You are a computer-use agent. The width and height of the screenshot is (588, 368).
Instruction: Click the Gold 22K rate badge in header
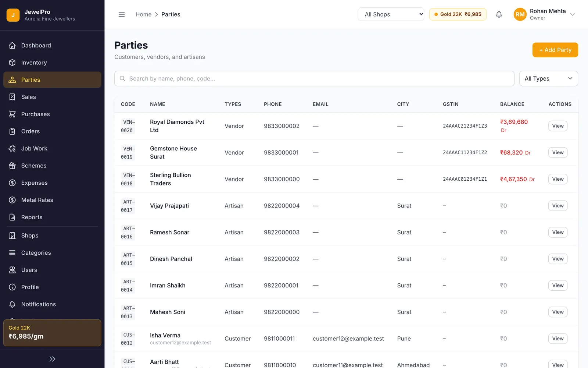click(x=458, y=14)
